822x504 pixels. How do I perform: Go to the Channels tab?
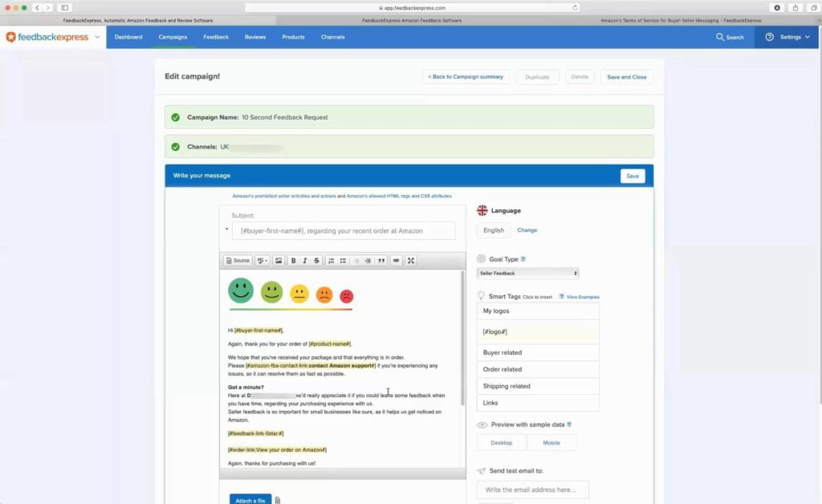333,37
